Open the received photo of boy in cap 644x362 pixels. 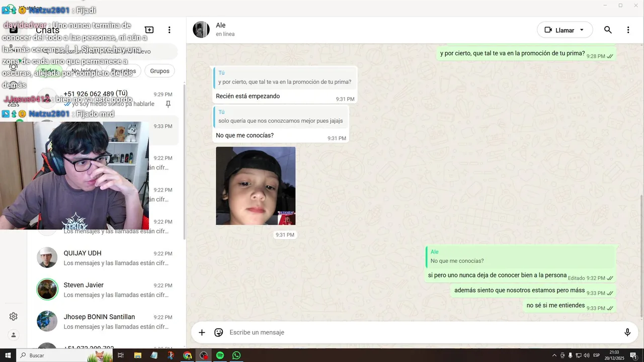click(x=256, y=186)
